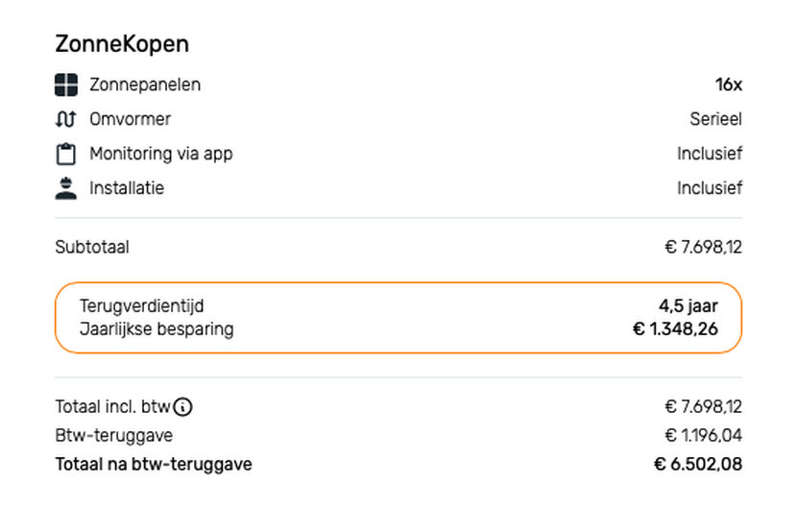Viewport: 797px width, 532px height.
Task: Select the Zonnepanelen row label
Action: click(145, 85)
